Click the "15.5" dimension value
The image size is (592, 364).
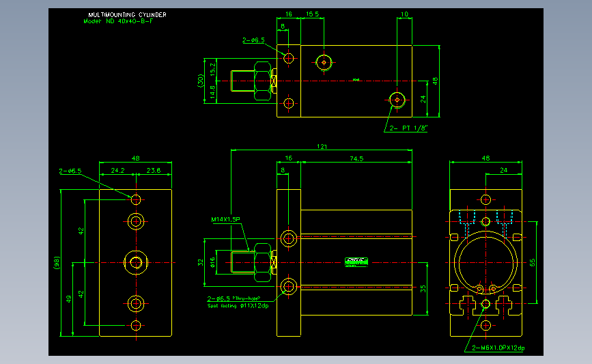coord(312,14)
